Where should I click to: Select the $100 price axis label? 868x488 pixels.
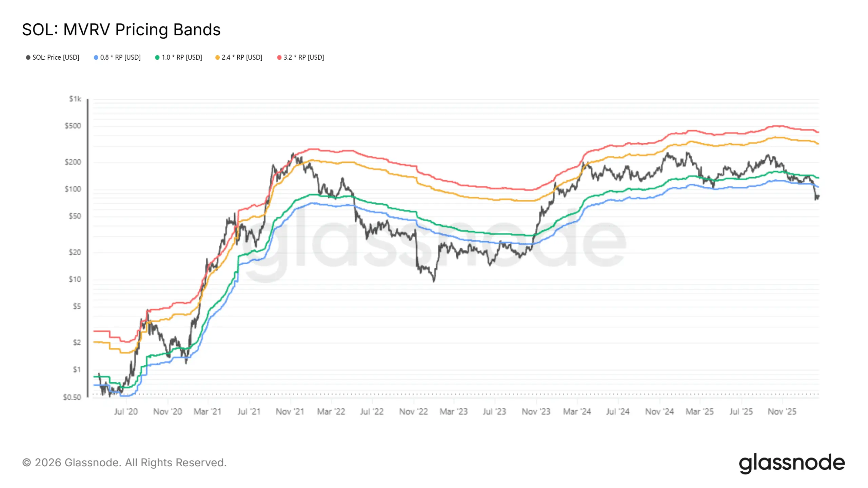(73, 189)
